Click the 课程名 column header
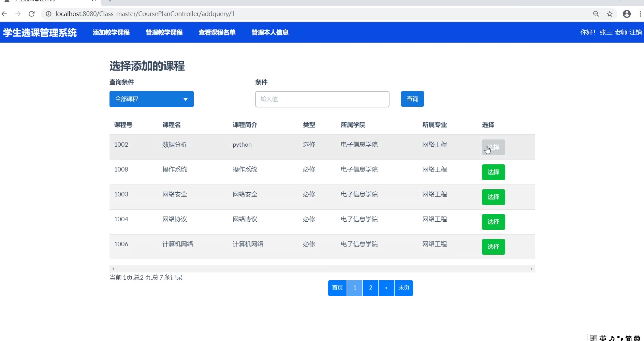644x341 pixels. pos(172,125)
